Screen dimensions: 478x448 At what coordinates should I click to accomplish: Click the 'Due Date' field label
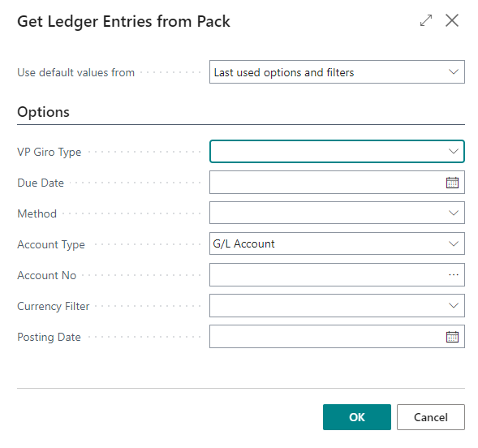pos(41,183)
